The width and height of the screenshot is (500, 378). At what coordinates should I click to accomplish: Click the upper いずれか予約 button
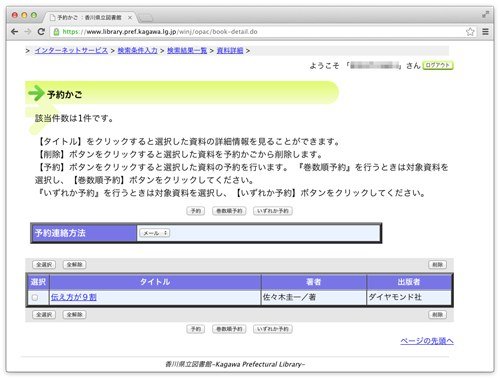click(x=273, y=211)
